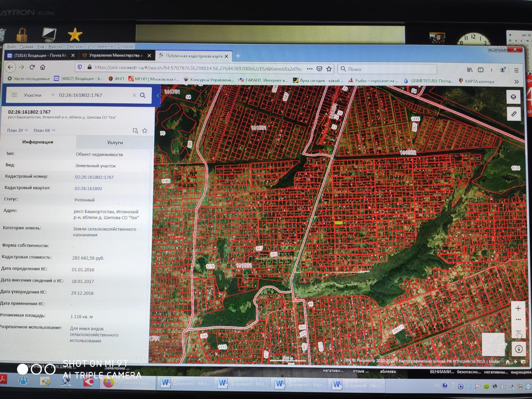Image resolution: width=532 pixels, height=399 pixels.
Task: Bookmark this page using address bar star
Action: pos(329,69)
